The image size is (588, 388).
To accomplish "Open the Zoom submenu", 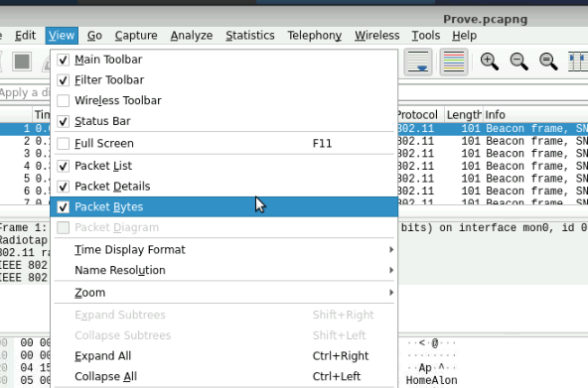I will click(x=223, y=293).
